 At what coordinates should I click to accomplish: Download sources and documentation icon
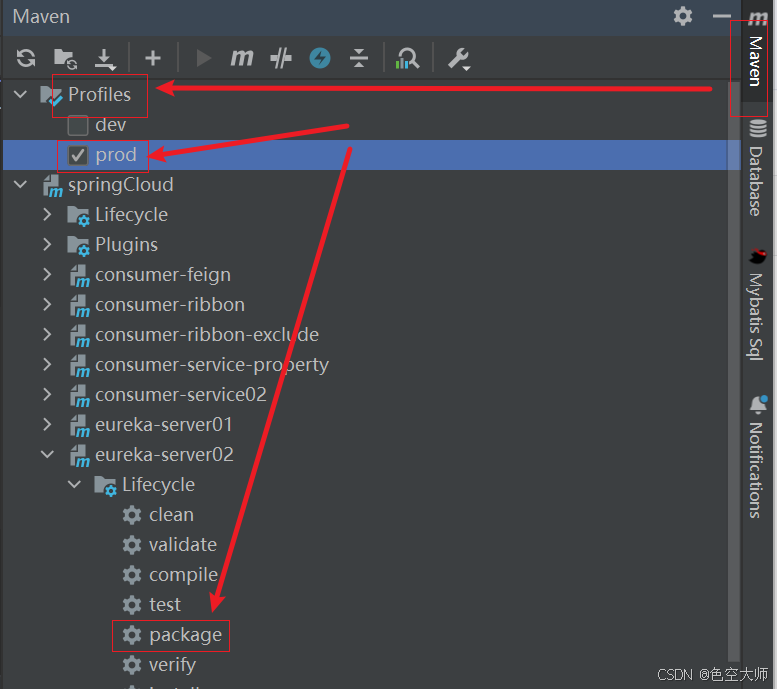pyautogui.click(x=105, y=59)
